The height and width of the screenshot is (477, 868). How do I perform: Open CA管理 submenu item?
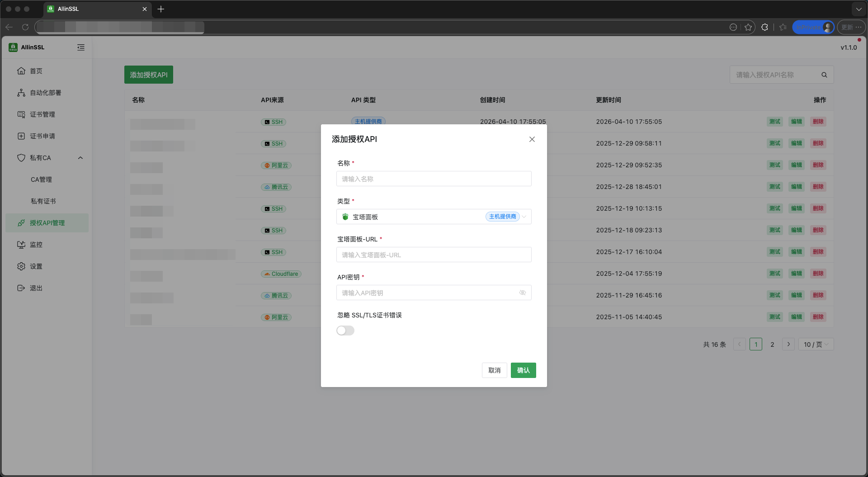tap(47, 179)
